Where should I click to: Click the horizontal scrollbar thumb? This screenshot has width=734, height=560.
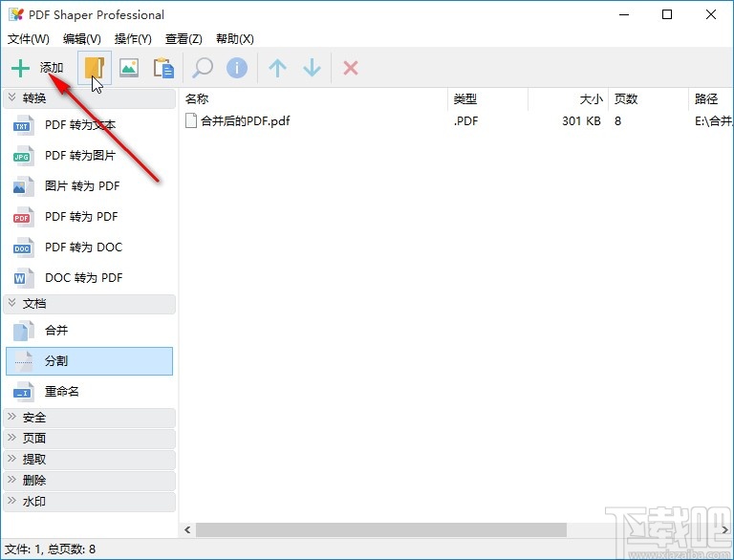[381, 530]
